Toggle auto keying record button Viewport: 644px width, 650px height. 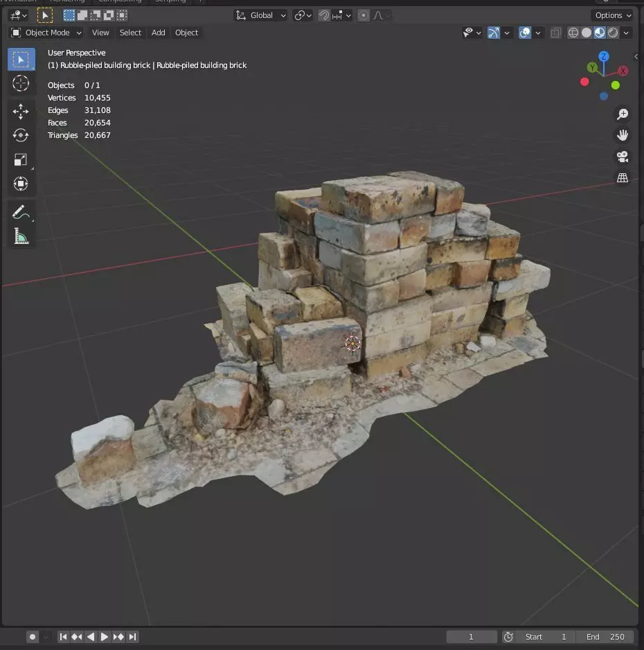[x=33, y=637]
